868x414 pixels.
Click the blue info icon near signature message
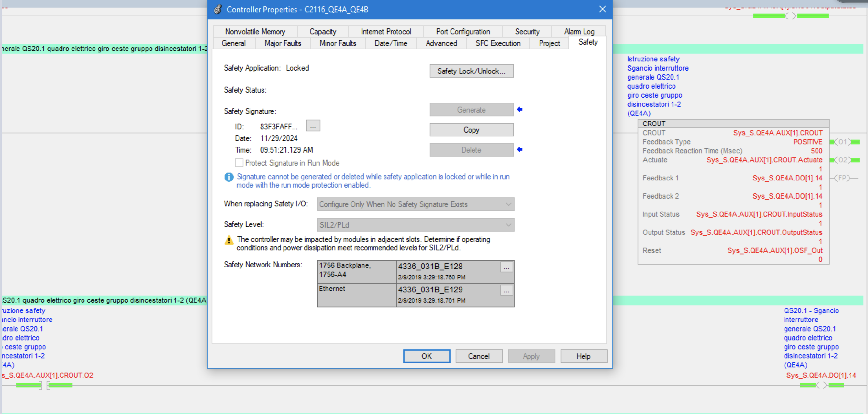point(229,177)
